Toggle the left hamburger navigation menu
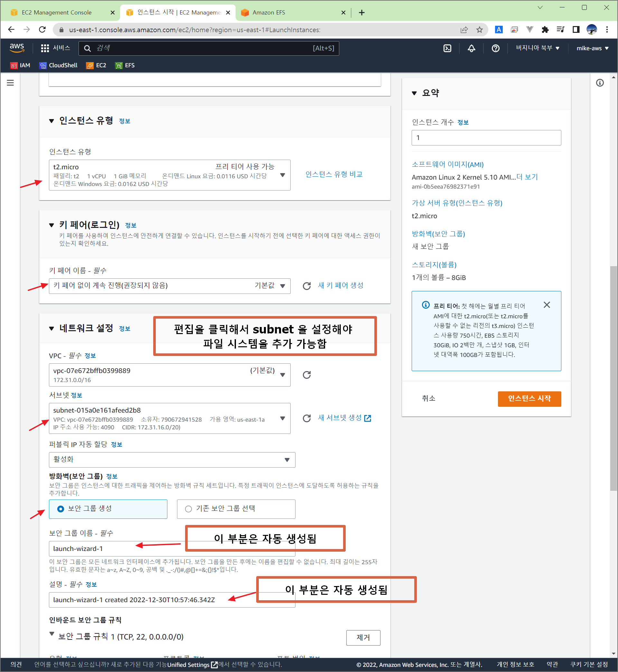The image size is (618, 672). (10, 83)
